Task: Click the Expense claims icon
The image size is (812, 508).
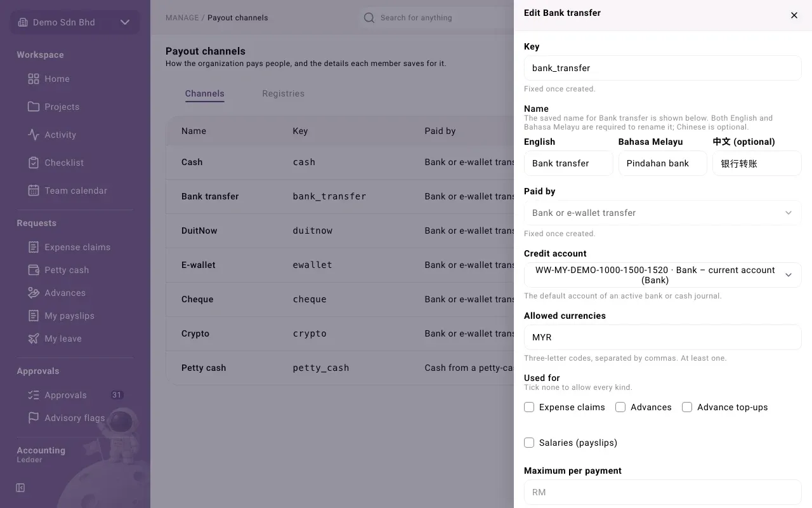Action: 34,247
